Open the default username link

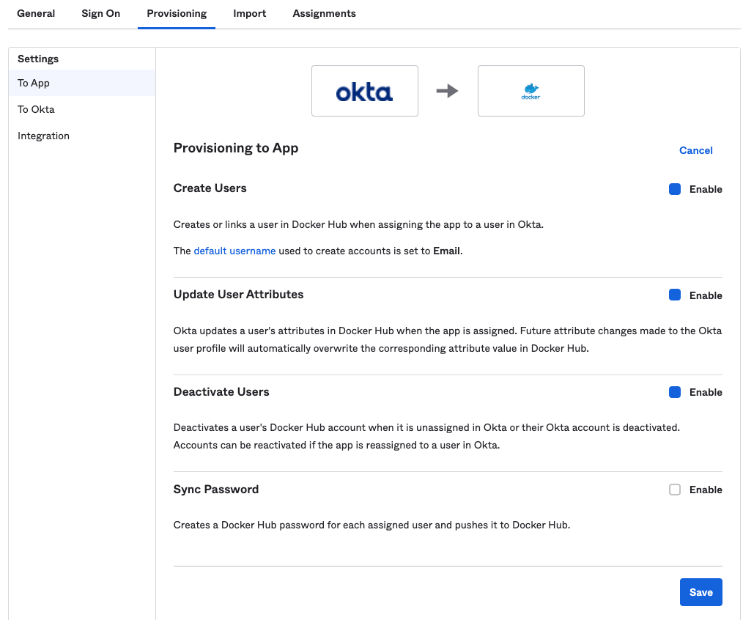pyautogui.click(x=234, y=251)
